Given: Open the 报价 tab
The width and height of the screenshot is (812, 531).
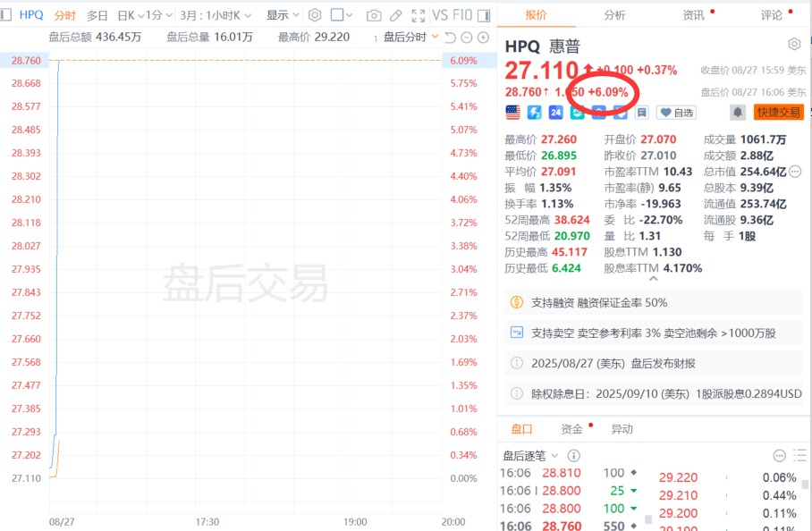Looking at the screenshot, I should [x=536, y=15].
